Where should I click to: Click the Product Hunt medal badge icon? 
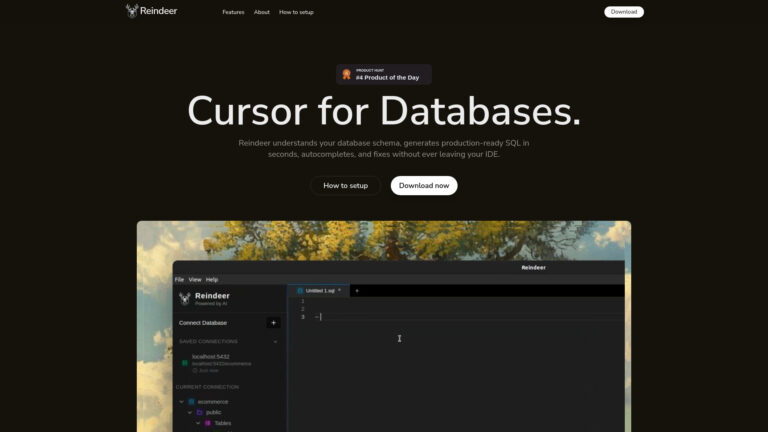[346, 74]
